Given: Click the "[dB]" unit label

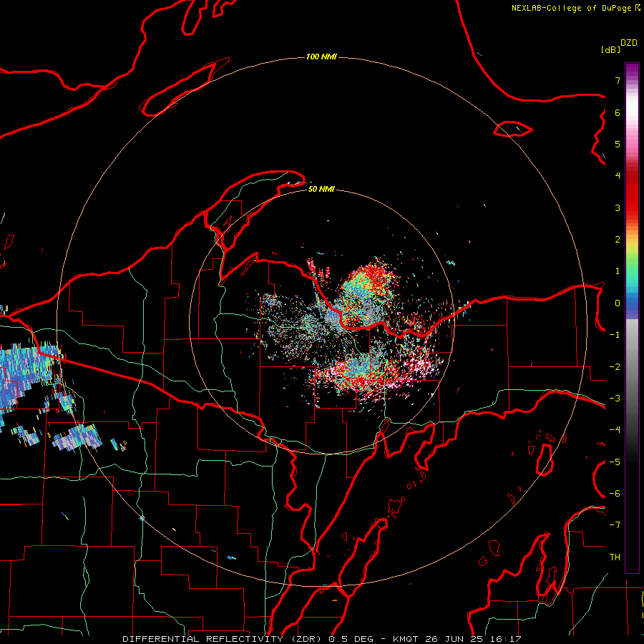Looking at the screenshot, I should click(610, 49).
